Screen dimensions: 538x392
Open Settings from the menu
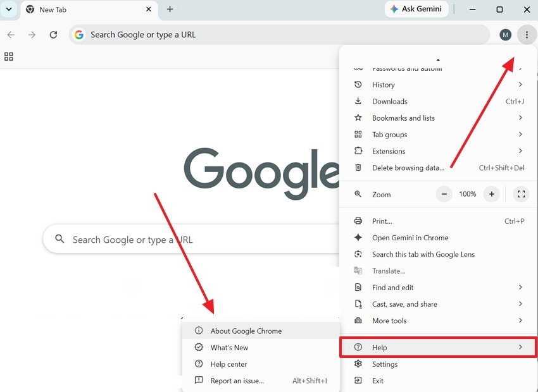(x=438, y=364)
